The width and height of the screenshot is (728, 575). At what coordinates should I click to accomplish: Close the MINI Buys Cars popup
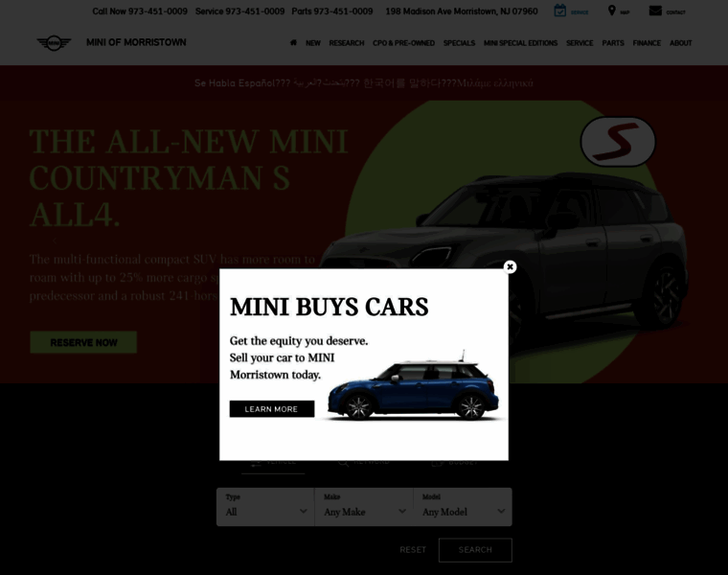(x=510, y=266)
